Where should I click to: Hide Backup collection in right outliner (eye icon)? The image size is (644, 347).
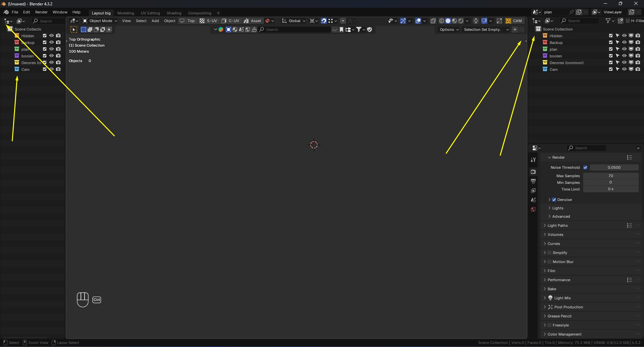pyautogui.click(x=624, y=43)
